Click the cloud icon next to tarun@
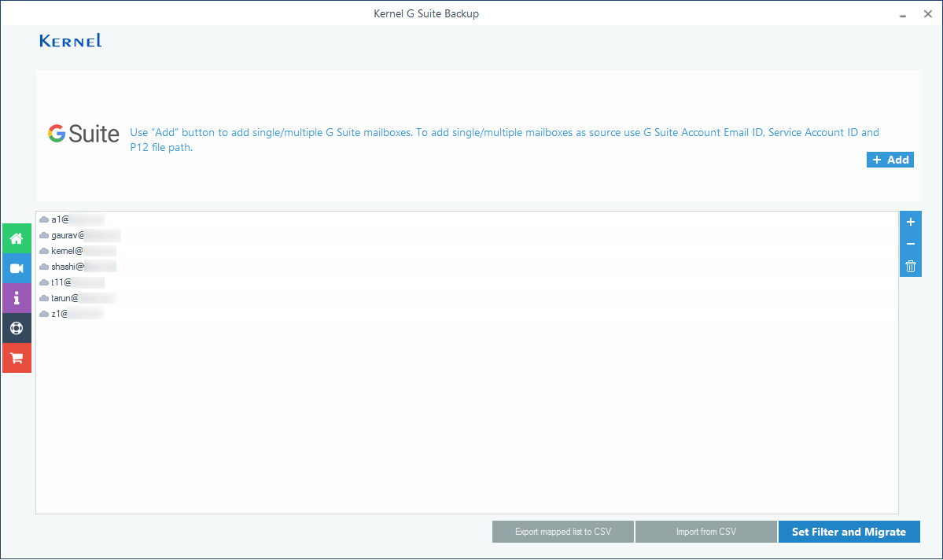943x560 pixels. click(44, 298)
